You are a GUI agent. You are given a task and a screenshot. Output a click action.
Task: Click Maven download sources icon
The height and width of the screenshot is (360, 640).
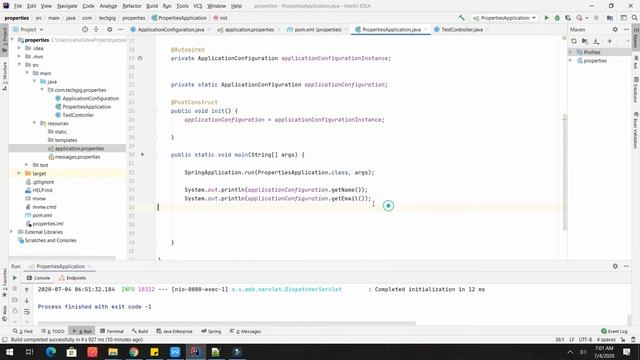pyautogui.click(x=596, y=41)
